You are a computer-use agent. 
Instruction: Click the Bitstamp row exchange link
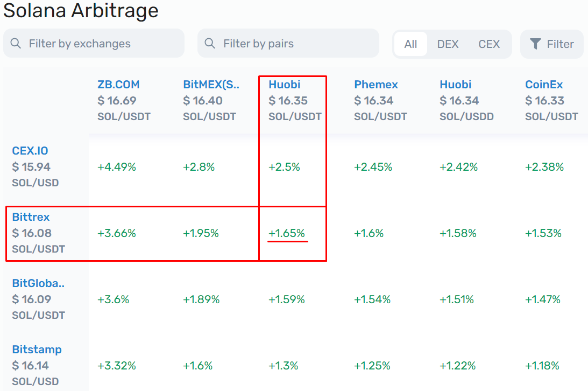coord(37,350)
